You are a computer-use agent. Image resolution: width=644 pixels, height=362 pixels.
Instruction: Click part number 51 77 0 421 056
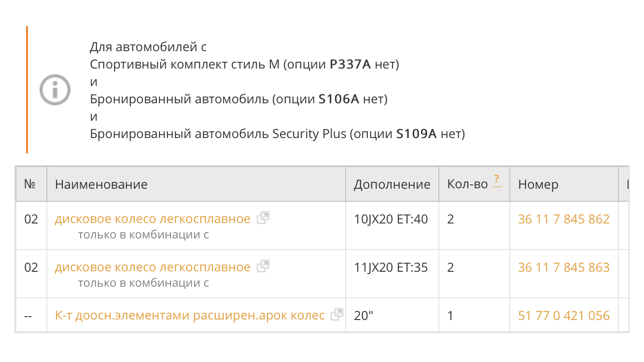coord(563,316)
